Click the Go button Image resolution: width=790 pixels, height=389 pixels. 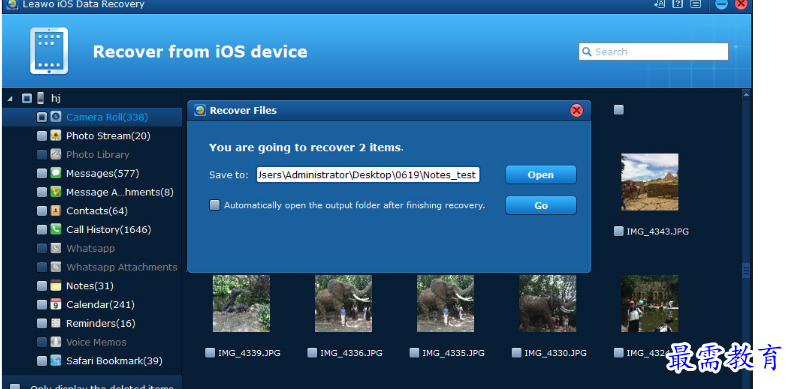pos(541,206)
